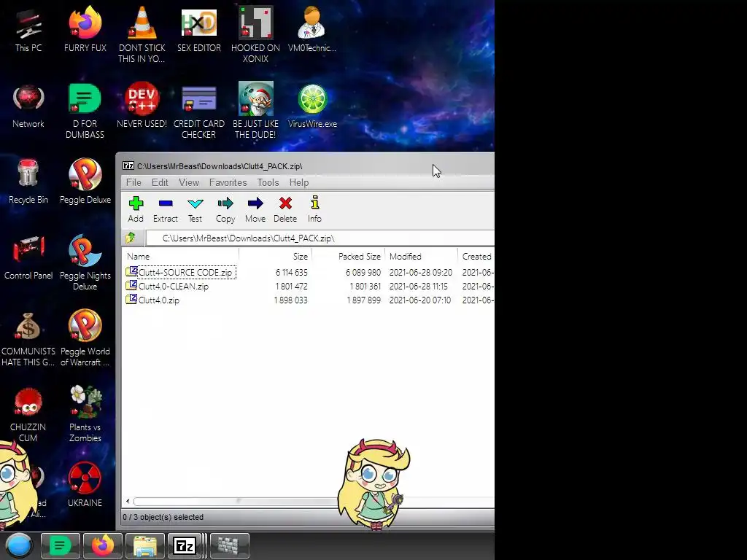Open the Tools menu
Image resolution: width=747 pixels, height=560 pixels.
click(x=268, y=182)
